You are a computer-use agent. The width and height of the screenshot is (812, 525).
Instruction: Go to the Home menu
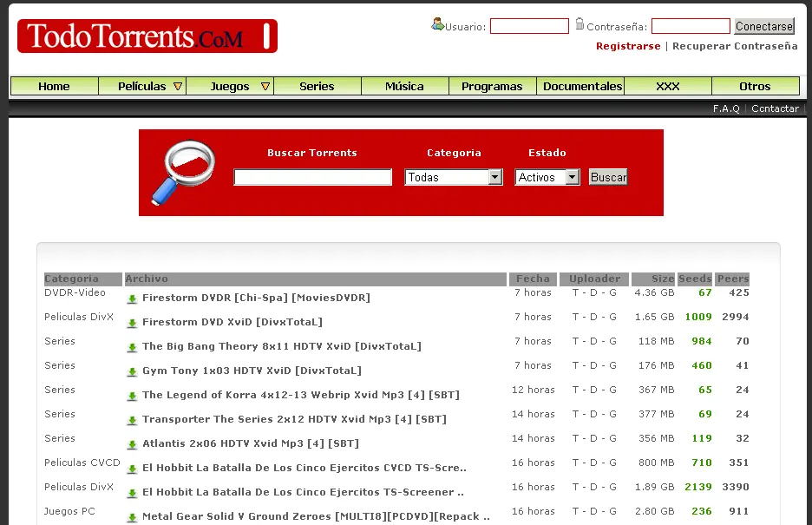click(54, 87)
